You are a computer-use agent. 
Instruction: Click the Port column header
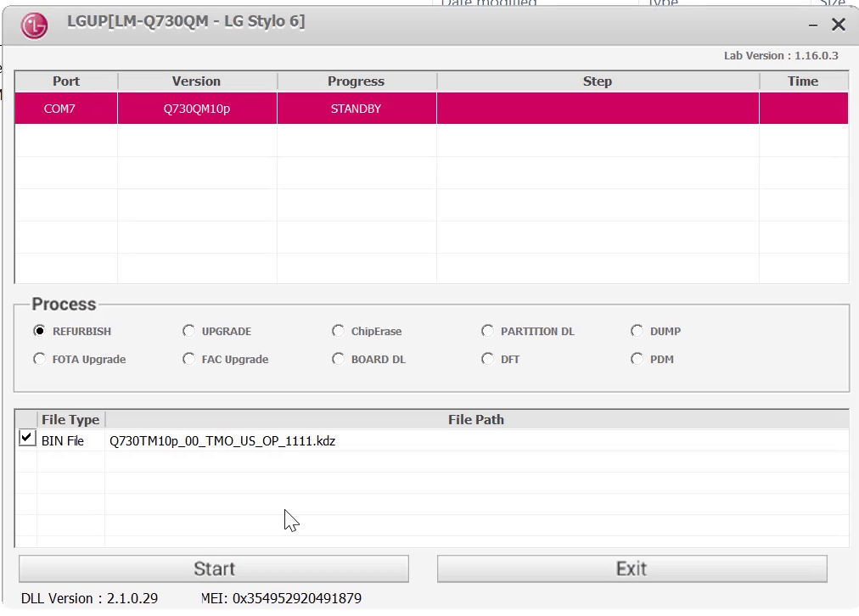point(65,81)
